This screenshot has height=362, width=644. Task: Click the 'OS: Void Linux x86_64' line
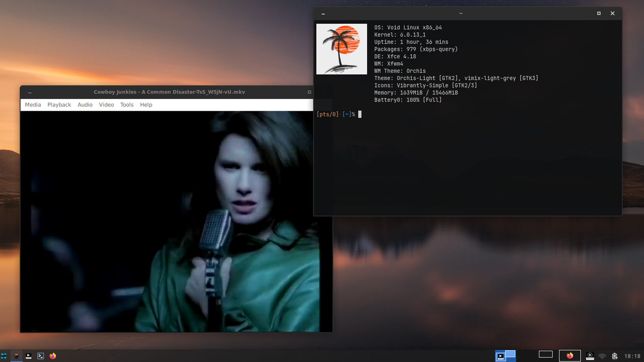click(408, 28)
